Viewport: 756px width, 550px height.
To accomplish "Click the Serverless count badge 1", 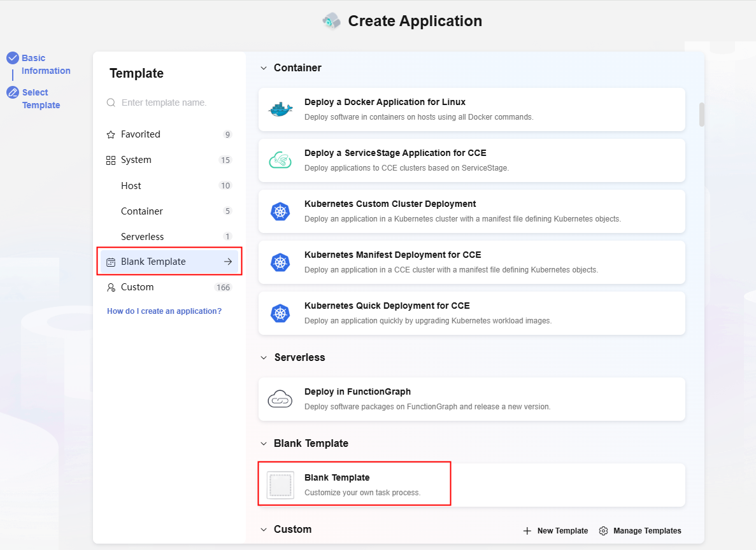I will click(x=227, y=237).
